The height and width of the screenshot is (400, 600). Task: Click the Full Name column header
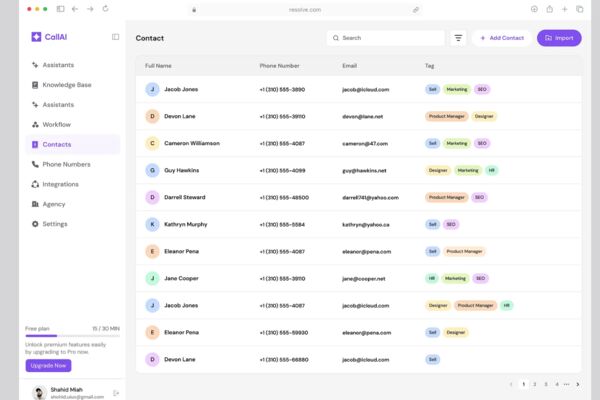click(x=158, y=66)
